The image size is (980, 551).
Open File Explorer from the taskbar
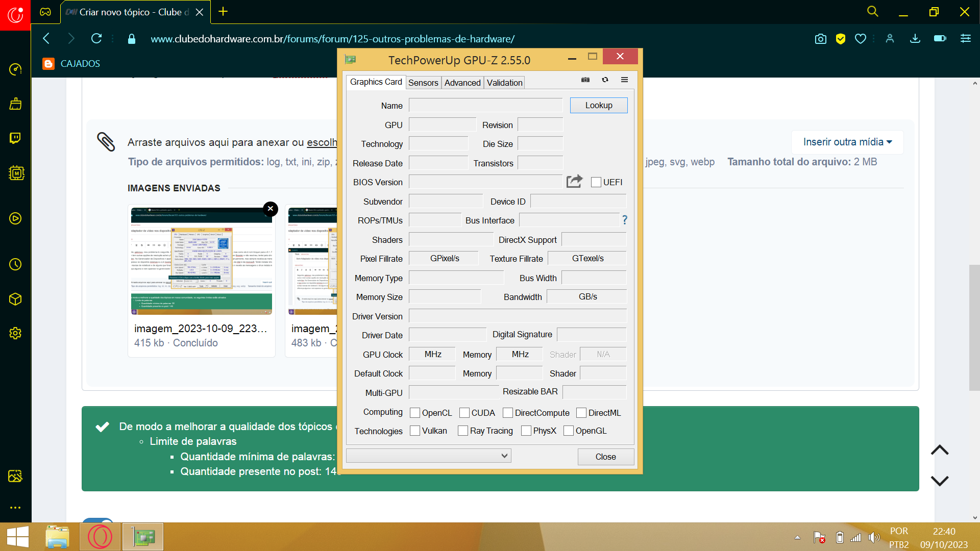click(57, 537)
